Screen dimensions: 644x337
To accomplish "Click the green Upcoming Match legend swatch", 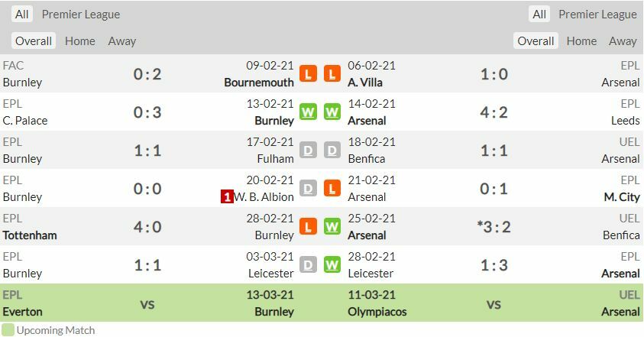I will point(8,330).
